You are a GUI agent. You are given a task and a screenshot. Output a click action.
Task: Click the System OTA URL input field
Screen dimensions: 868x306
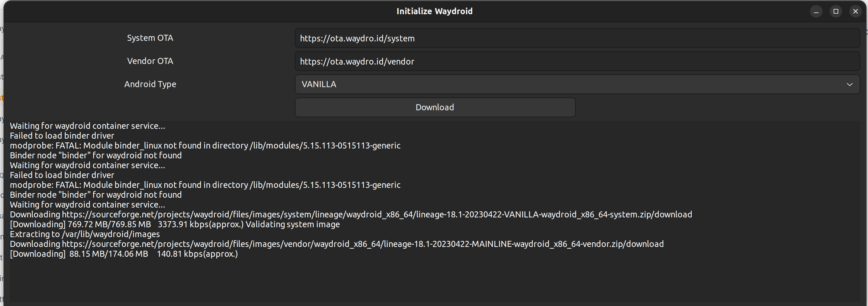577,38
